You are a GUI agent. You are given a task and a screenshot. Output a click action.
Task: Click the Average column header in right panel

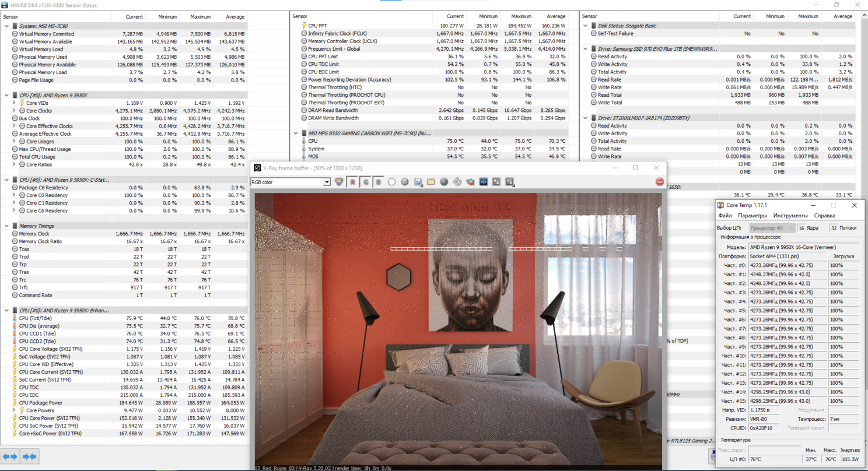(x=838, y=16)
